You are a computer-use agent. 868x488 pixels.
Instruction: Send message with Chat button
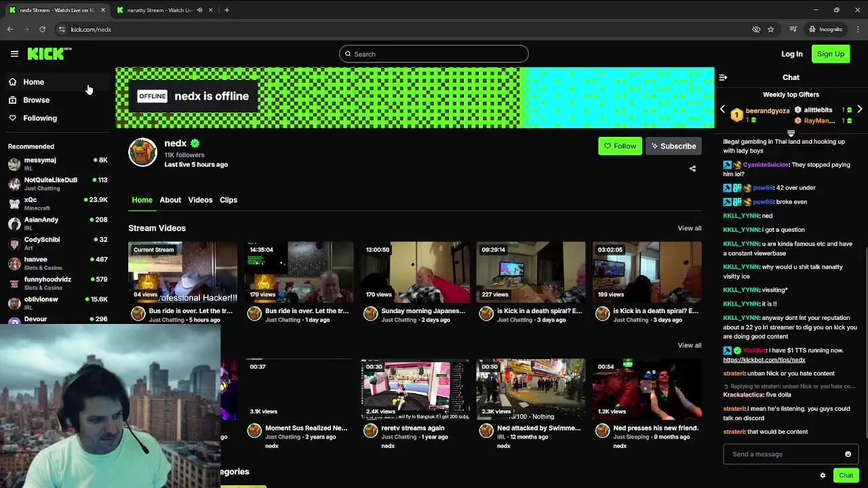point(846,475)
